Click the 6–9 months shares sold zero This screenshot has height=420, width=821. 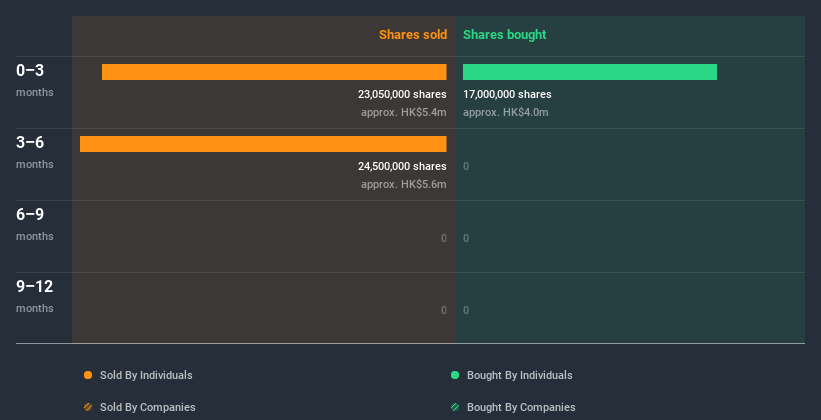coord(443,238)
